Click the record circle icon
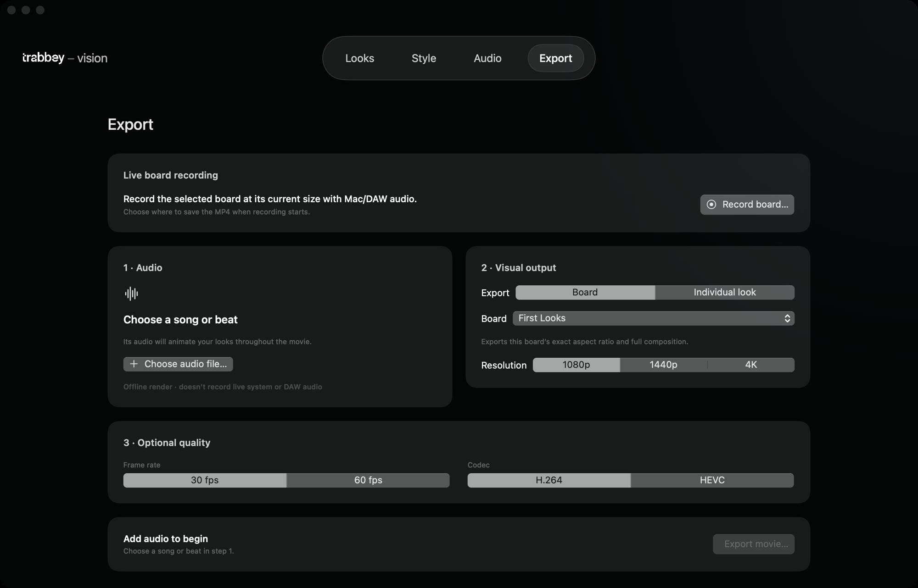 click(x=711, y=205)
